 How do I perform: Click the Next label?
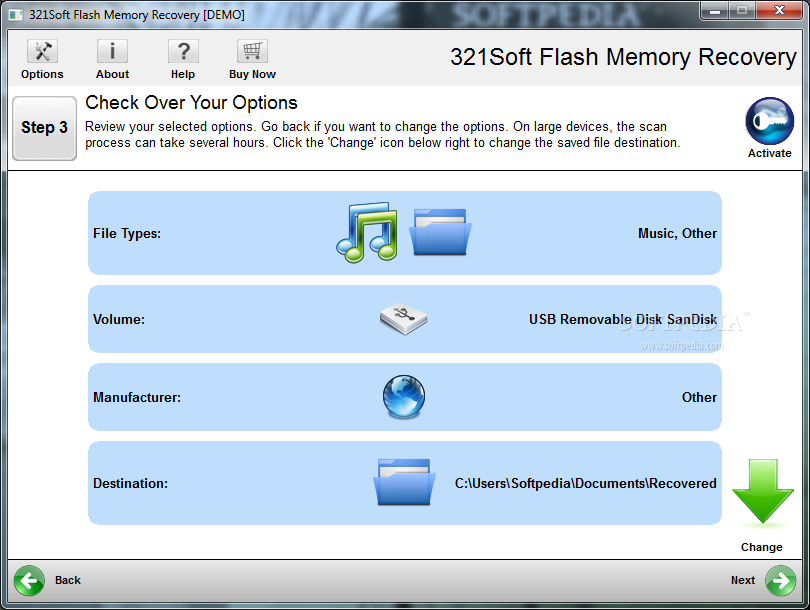(x=743, y=581)
